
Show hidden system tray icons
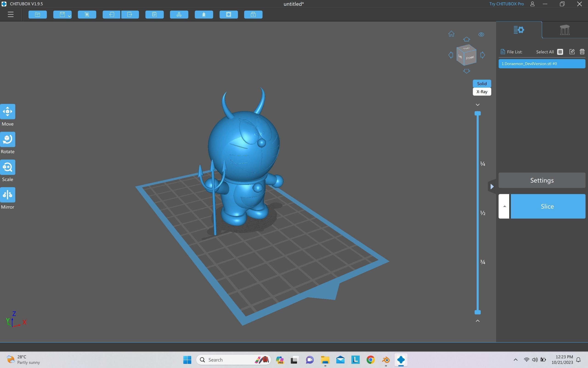pyautogui.click(x=515, y=360)
